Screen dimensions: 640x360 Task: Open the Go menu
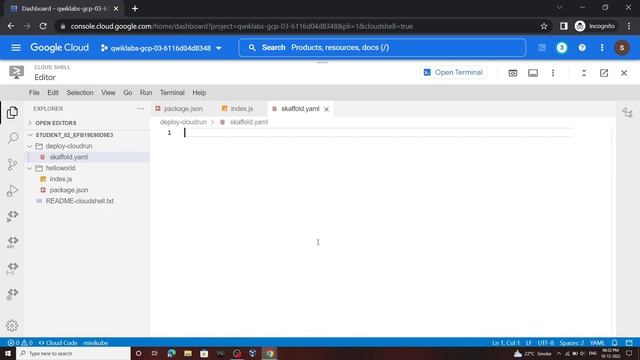click(x=127, y=93)
